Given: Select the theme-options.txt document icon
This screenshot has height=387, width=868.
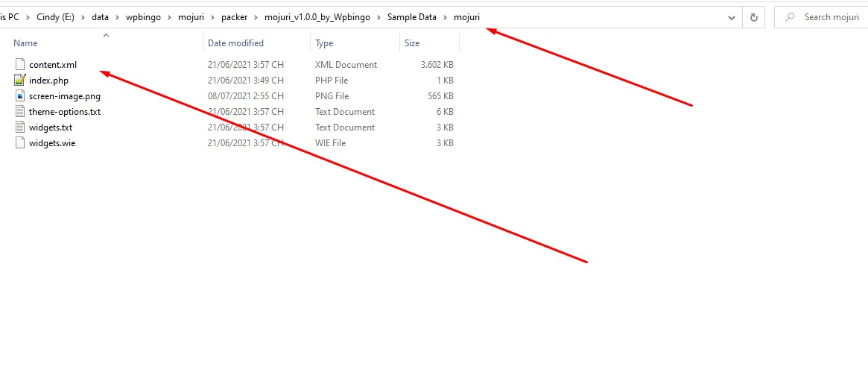Looking at the screenshot, I should [20, 111].
